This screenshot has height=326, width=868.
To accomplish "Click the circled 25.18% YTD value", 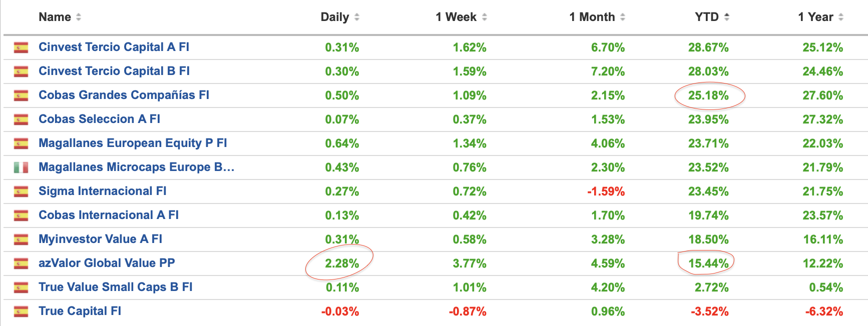I will 708,95.
